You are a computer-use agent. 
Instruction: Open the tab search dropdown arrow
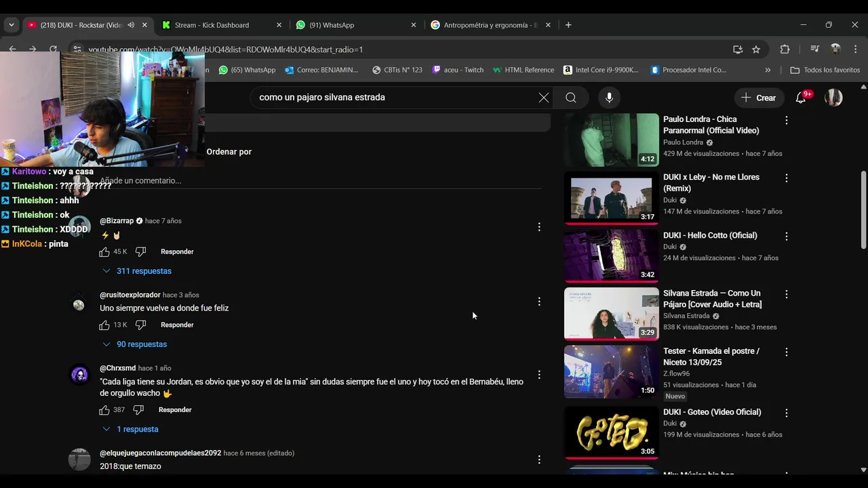[11, 25]
